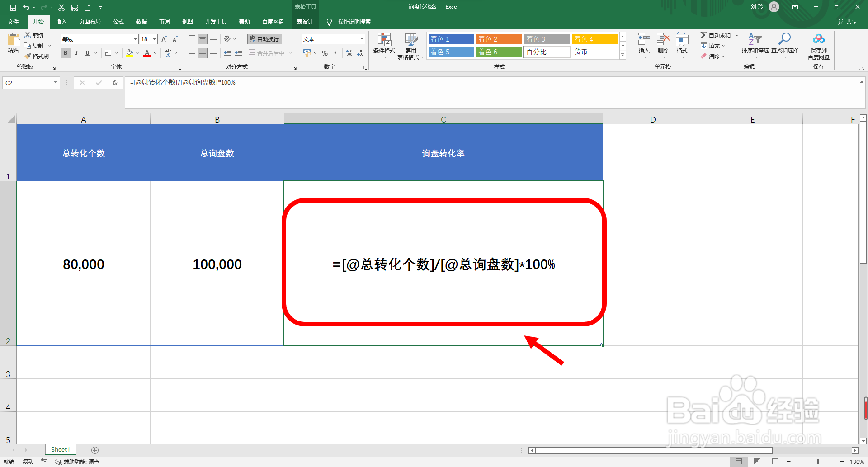Delete cells using the Delete icon

663,44
